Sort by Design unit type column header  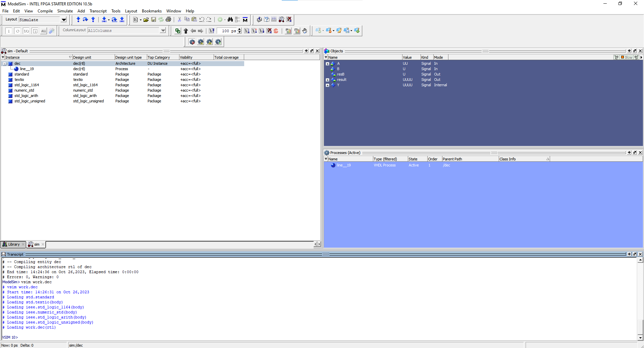point(130,57)
